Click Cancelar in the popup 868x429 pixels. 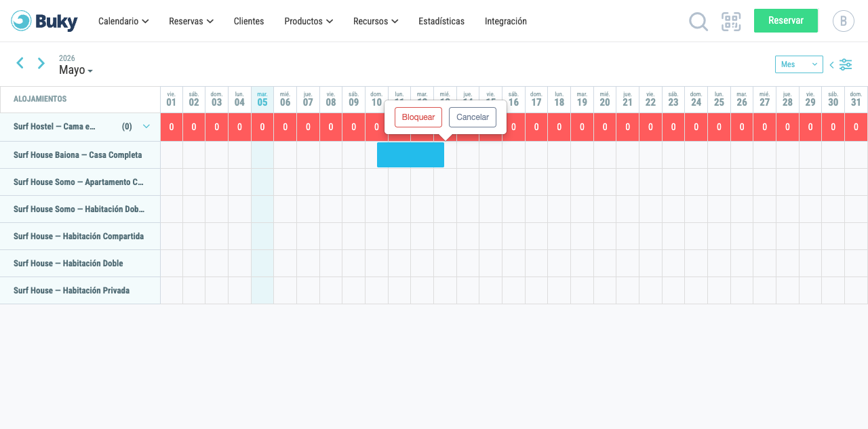473,117
